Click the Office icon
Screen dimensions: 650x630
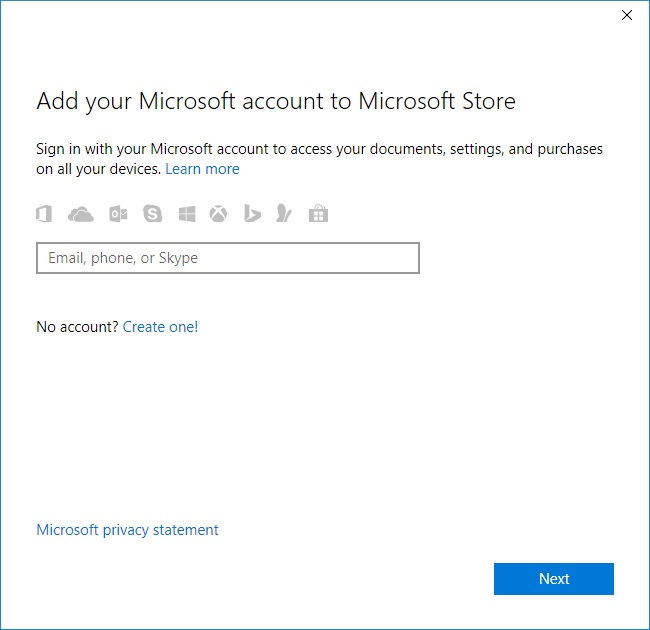click(44, 213)
